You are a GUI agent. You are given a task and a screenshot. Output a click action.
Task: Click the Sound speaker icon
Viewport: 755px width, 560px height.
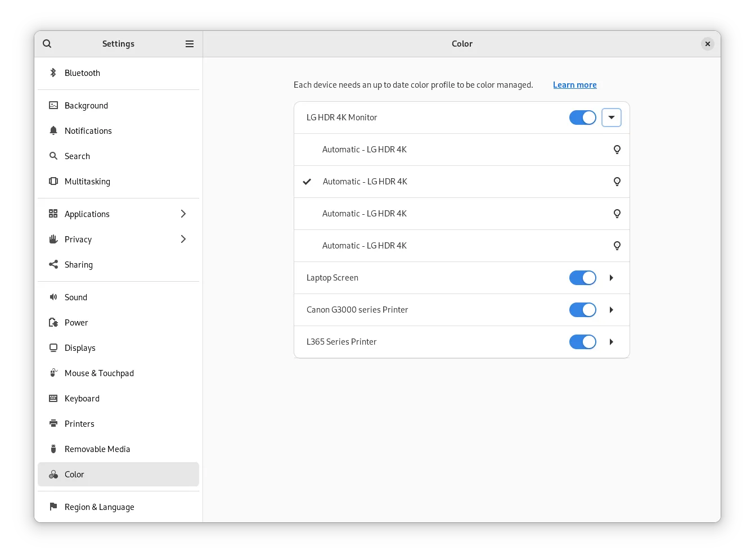(x=53, y=297)
